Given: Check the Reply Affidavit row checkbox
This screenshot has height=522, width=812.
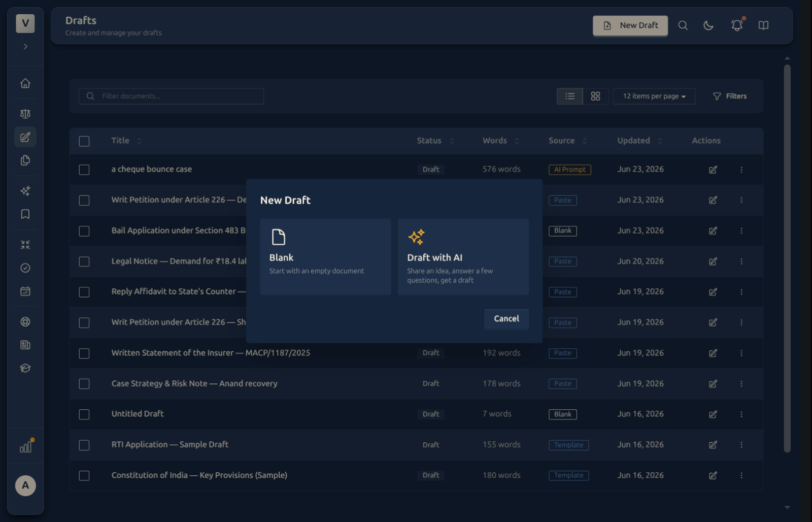Looking at the screenshot, I should pos(84,292).
